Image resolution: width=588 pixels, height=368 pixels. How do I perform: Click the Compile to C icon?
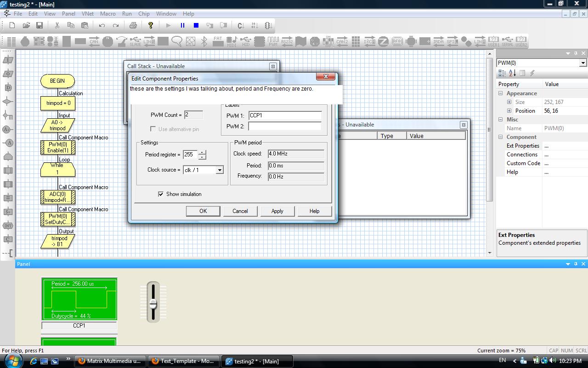[x=241, y=26]
